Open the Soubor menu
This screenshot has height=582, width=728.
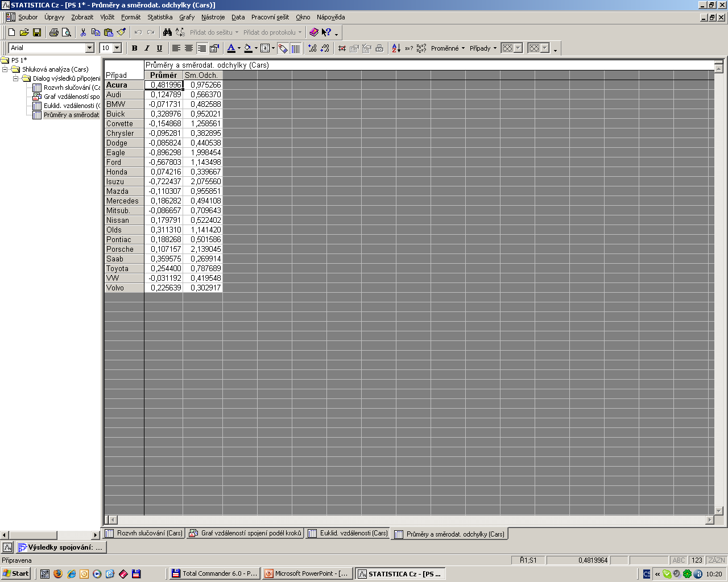(x=28, y=17)
